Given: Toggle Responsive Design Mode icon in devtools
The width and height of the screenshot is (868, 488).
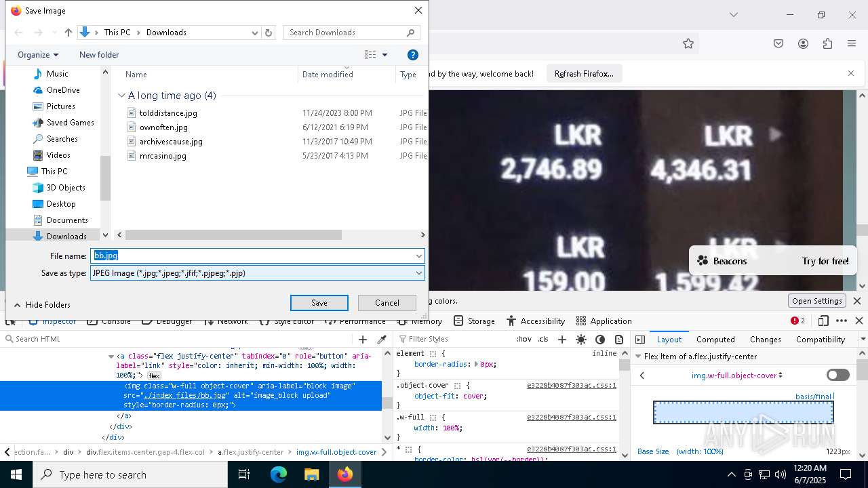Looking at the screenshot, I should click(823, 321).
